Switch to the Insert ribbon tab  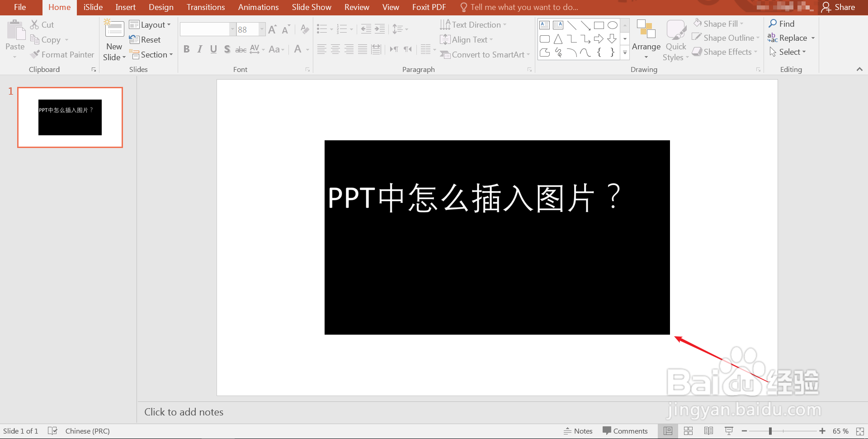[125, 7]
